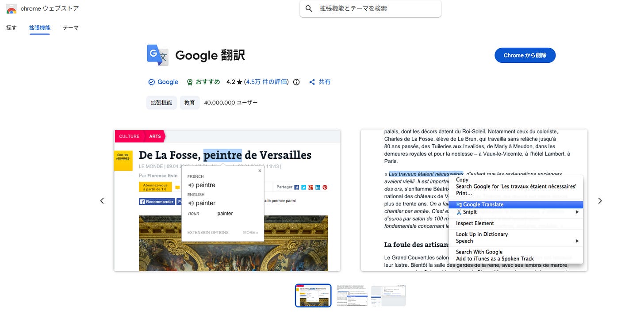The width and height of the screenshot is (644, 326).
Task: Click the 共有 share link
Action: tap(325, 82)
